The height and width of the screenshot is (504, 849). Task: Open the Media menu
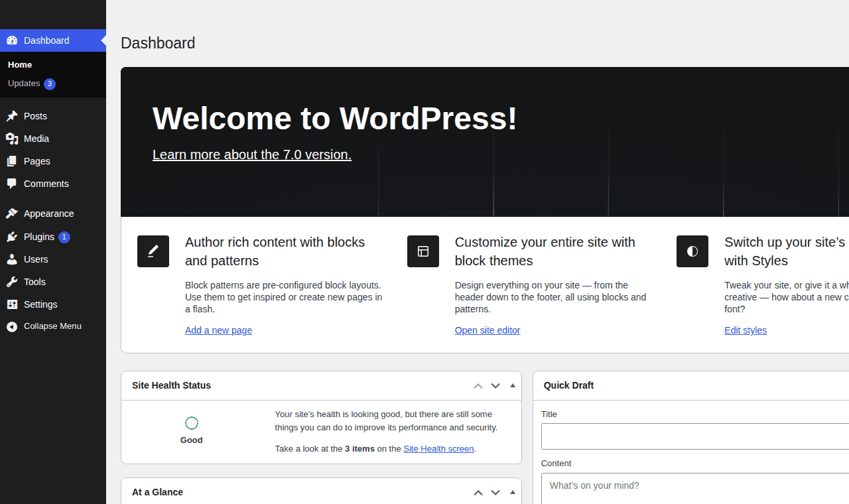point(53,139)
